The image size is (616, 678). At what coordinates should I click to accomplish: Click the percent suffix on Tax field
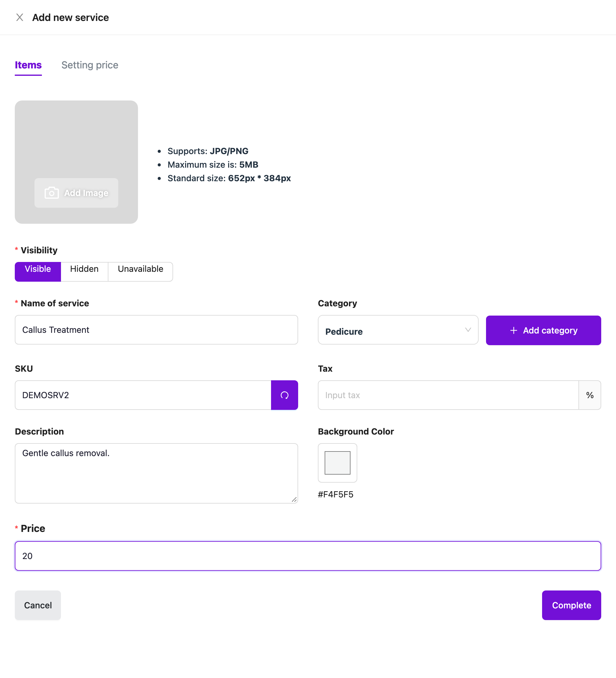pyautogui.click(x=590, y=395)
